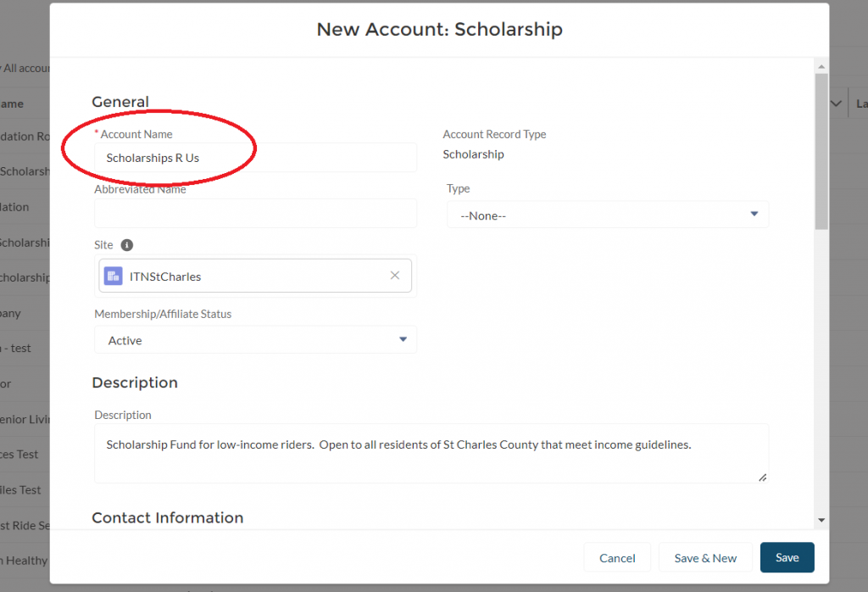868x592 pixels.
Task: Click the Contact Information section heading
Action: (x=167, y=517)
